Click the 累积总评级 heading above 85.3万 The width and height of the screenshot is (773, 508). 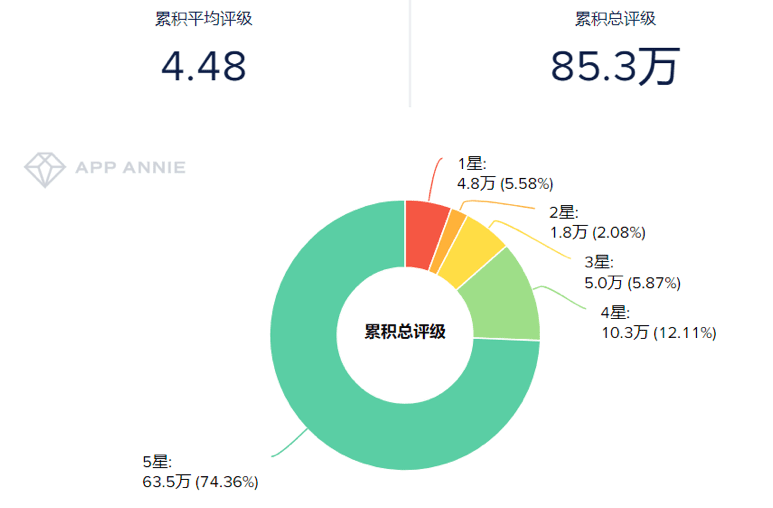click(x=615, y=19)
